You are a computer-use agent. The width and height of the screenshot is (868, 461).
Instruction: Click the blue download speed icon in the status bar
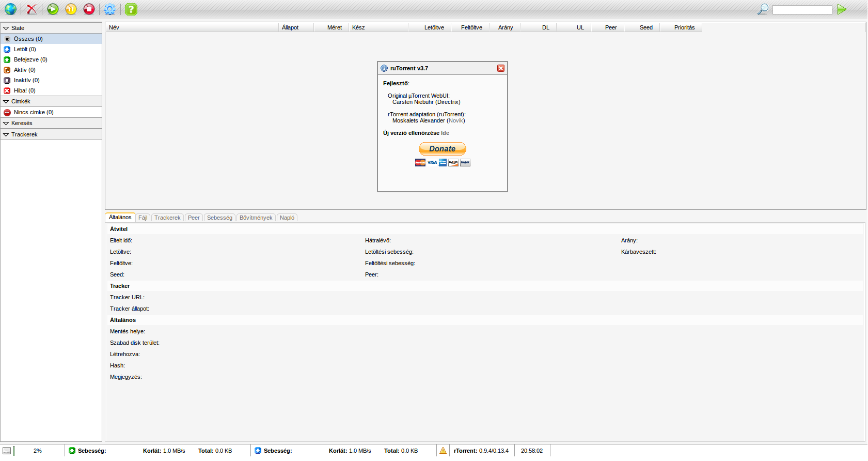click(258, 451)
